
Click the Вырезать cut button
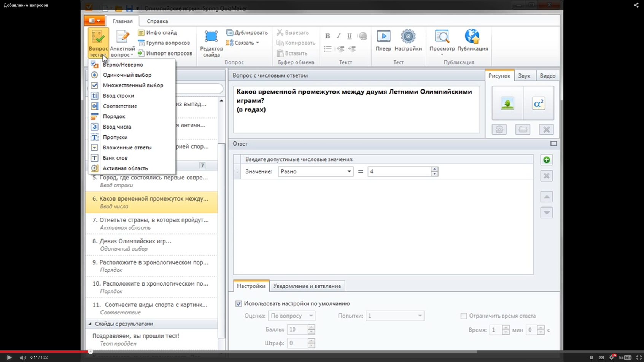293,33
